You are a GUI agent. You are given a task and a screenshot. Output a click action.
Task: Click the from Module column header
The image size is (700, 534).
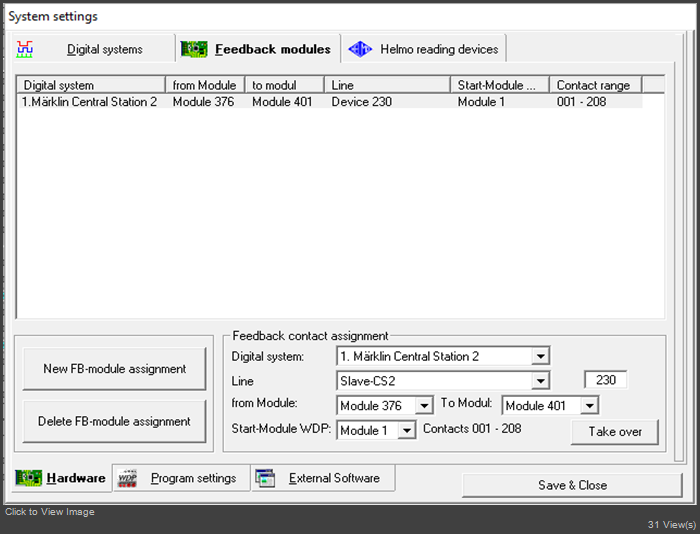pyautogui.click(x=205, y=85)
